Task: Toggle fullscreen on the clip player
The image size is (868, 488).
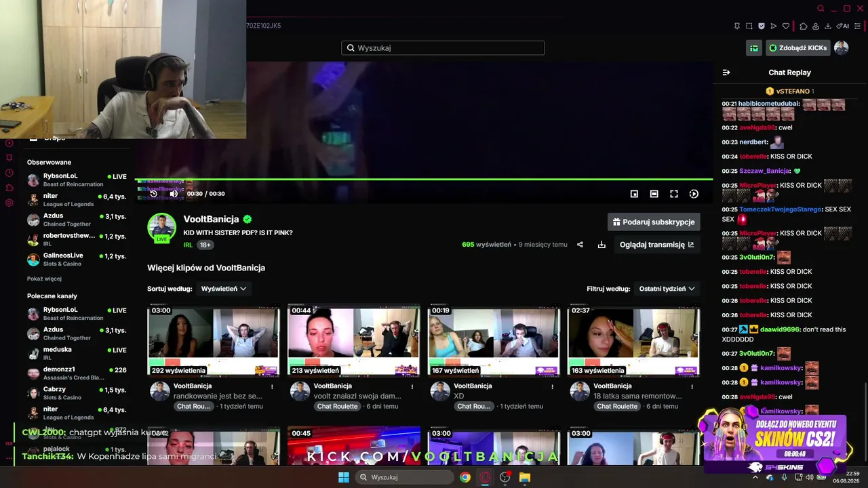Action: tap(674, 194)
